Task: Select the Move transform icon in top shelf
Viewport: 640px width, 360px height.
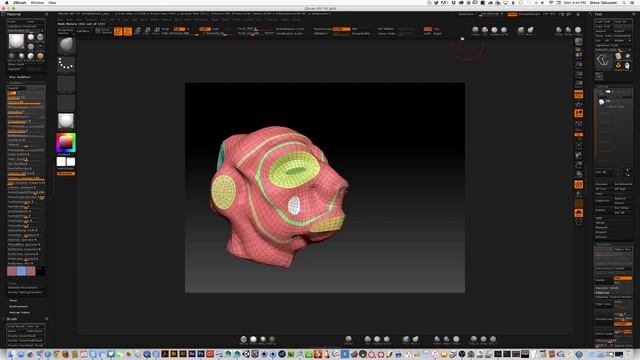Action: coord(138,31)
